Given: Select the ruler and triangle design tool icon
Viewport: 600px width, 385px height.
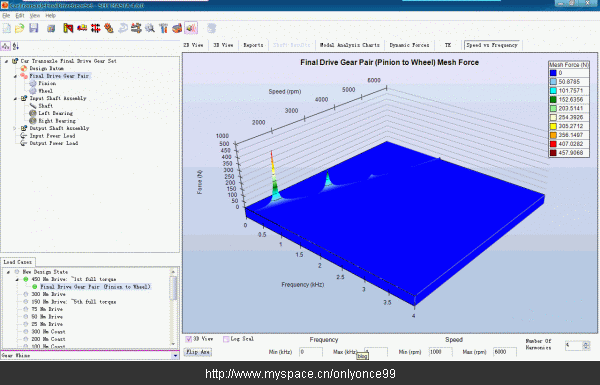Looking at the screenshot, I should click(x=68, y=28).
